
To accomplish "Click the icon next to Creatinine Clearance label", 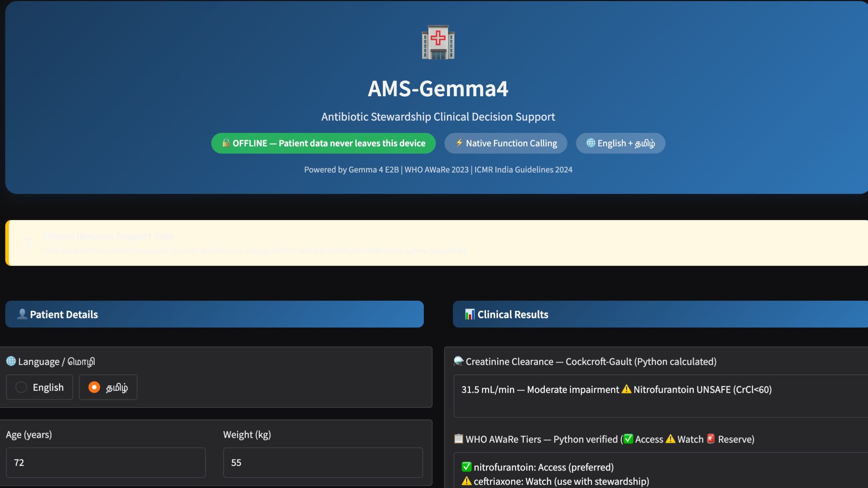I will 458,361.
